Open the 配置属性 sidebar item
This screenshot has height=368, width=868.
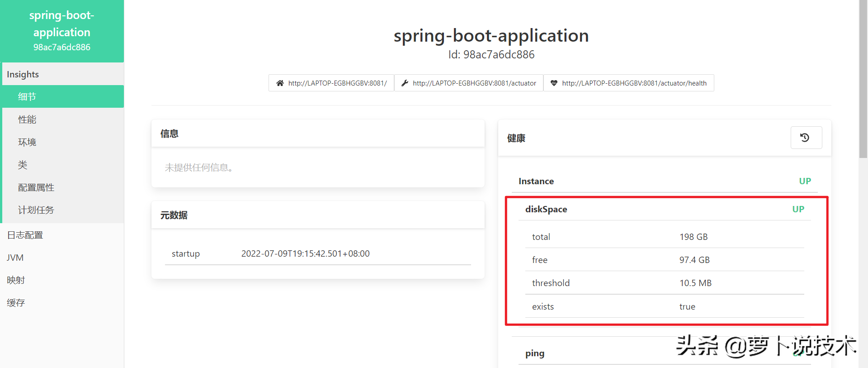click(63, 187)
